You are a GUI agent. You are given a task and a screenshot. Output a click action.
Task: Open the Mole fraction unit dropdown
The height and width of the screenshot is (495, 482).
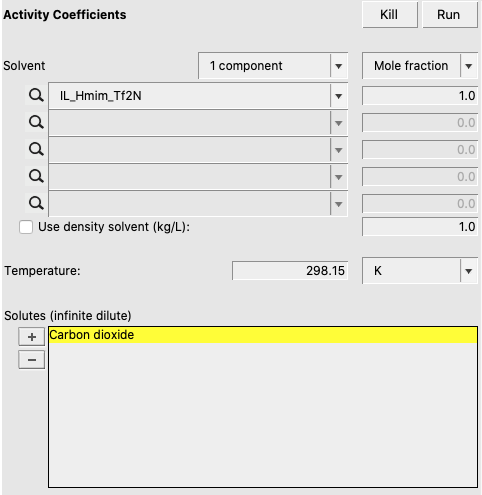point(420,66)
